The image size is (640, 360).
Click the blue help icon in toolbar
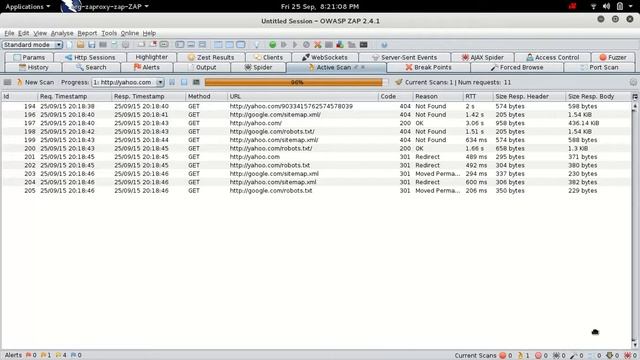[384, 44]
